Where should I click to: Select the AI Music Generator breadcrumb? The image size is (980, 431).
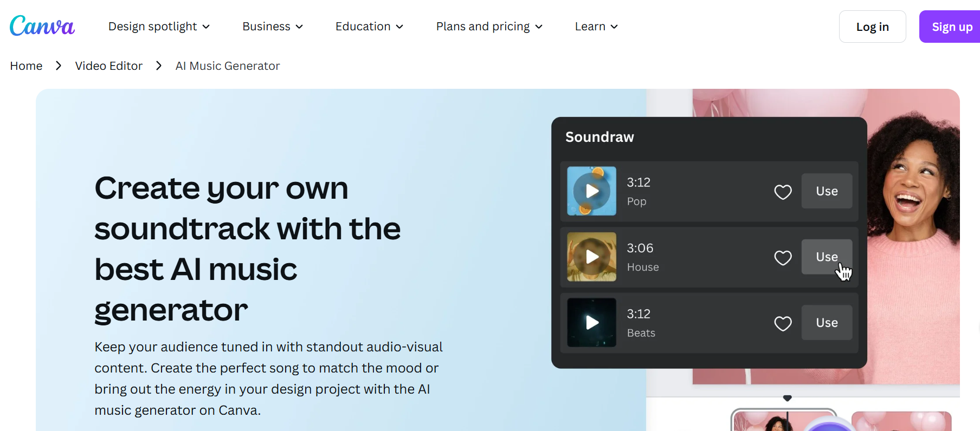[x=228, y=66]
